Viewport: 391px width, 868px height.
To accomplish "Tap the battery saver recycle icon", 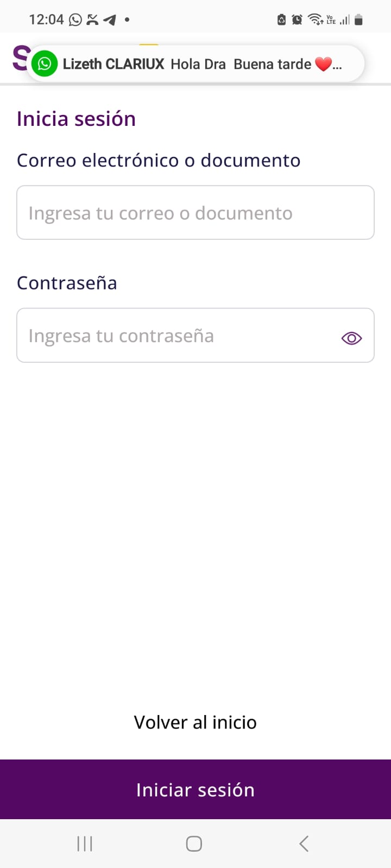I will point(281,20).
